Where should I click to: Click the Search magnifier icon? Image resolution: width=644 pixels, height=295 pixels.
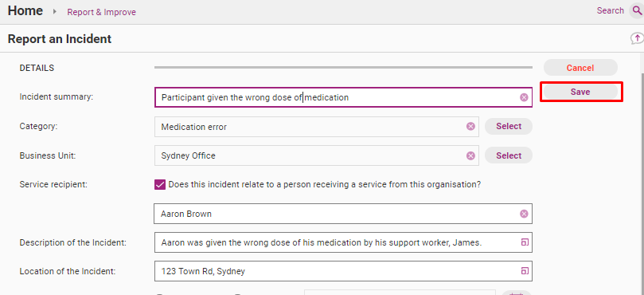coord(637,10)
